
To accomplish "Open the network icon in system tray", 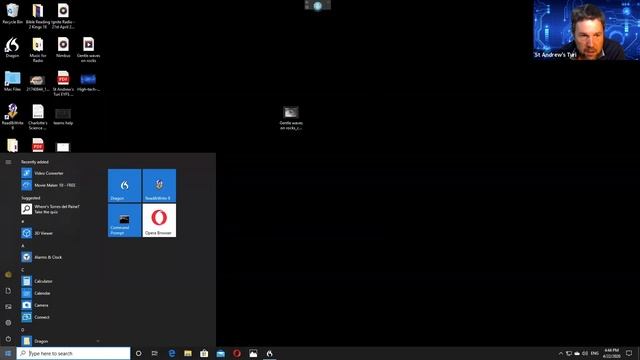I will point(569,353).
